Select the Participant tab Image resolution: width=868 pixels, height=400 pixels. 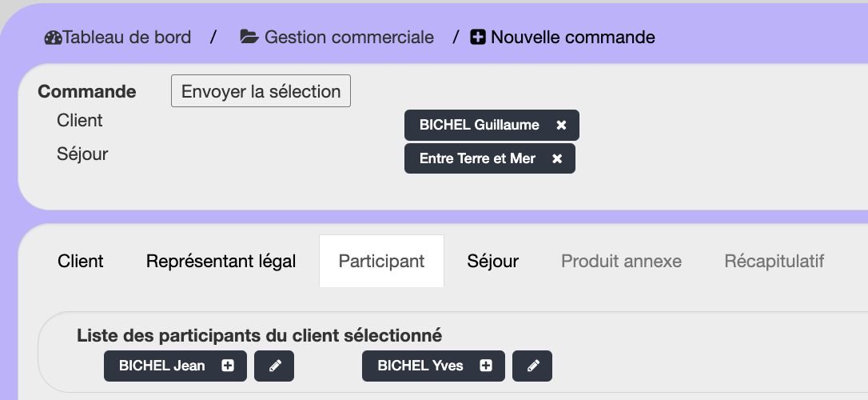(x=381, y=262)
